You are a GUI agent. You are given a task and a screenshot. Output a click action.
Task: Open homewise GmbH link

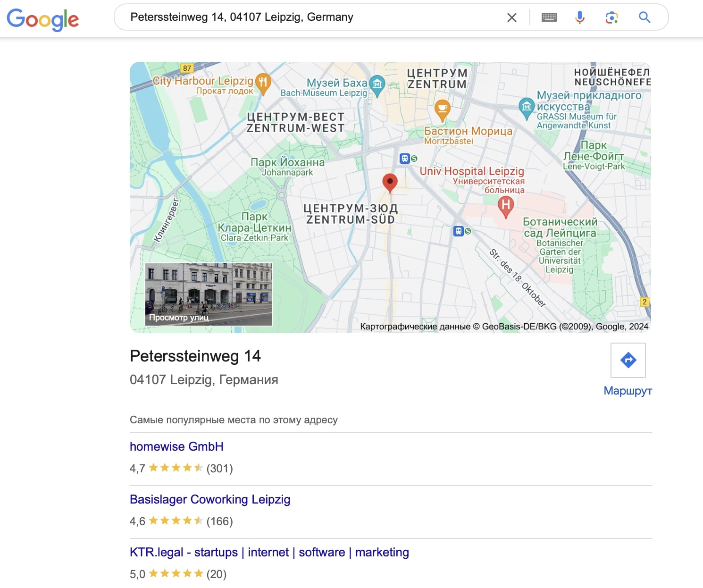(x=176, y=446)
